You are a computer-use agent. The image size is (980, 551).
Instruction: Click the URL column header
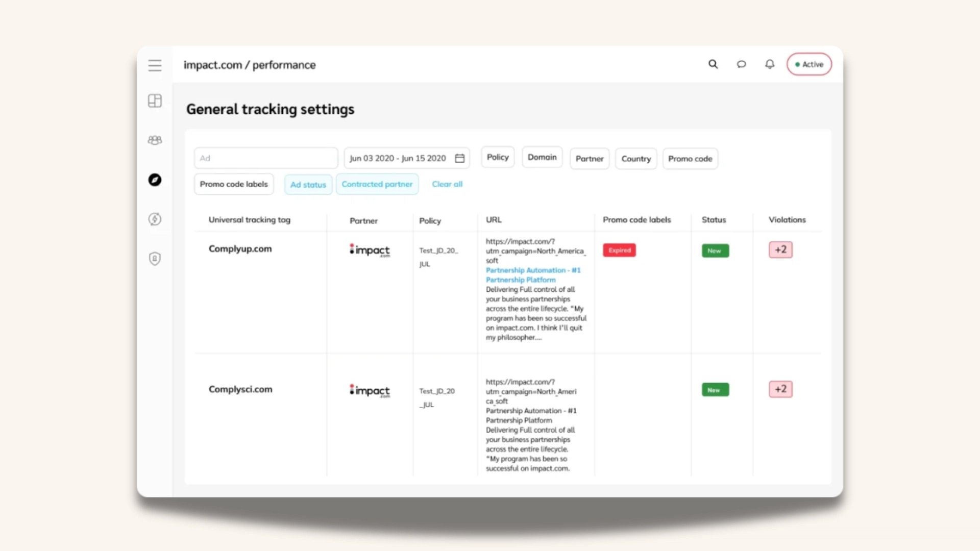494,220
